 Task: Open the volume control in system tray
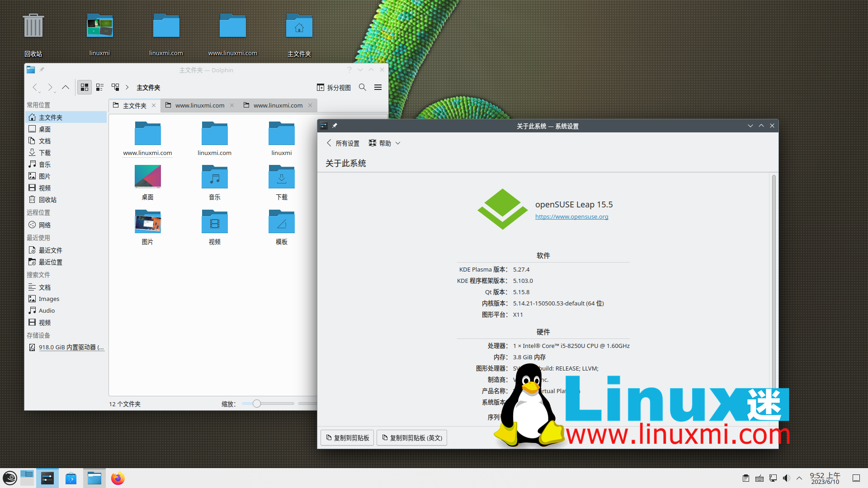click(786, 478)
